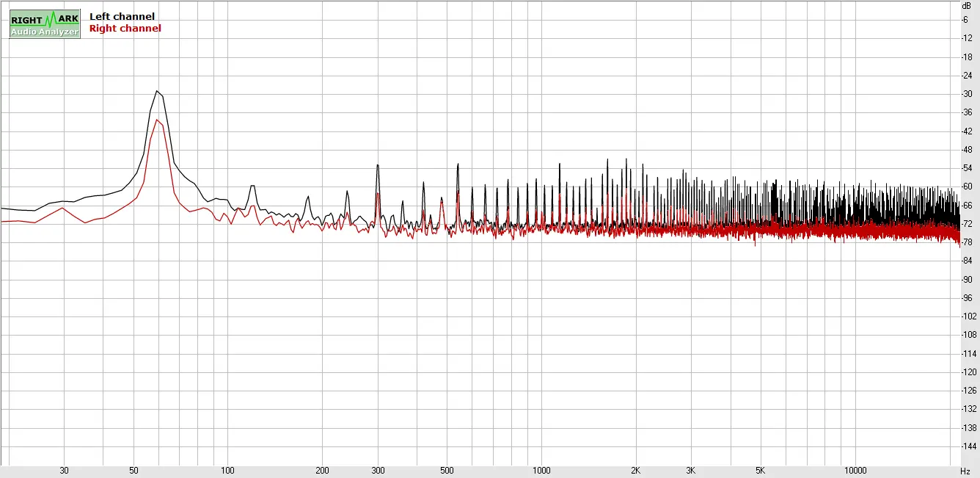Click the 50 Hz frequency tick label
The height and width of the screenshot is (478, 980).
point(134,470)
